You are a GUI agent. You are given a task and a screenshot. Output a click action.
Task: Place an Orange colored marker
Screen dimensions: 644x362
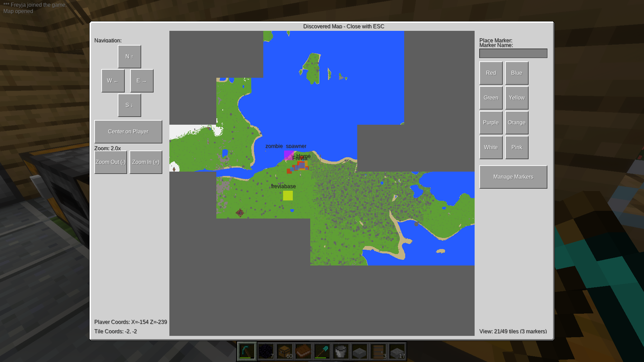(x=516, y=123)
